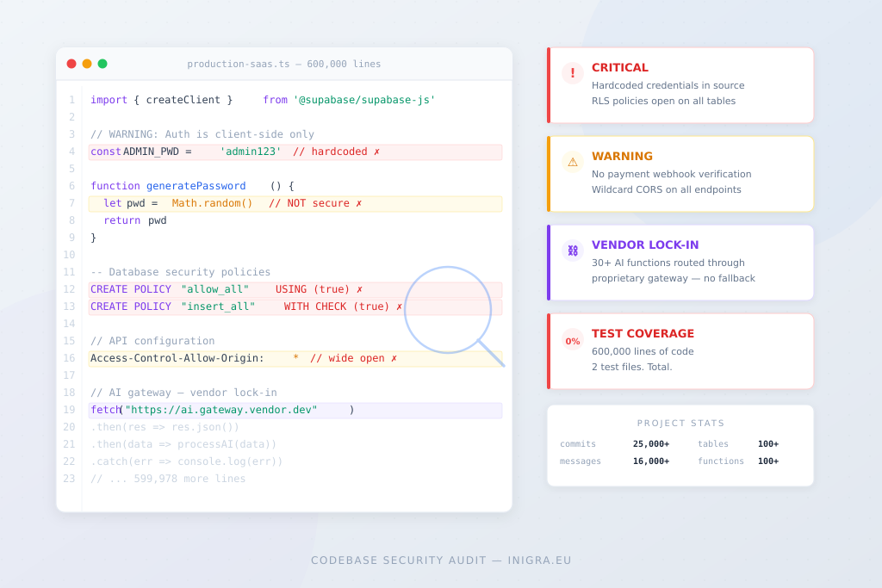Image resolution: width=882 pixels, height=588 pixels.
Task: Click the yellow traffic light button
Action: click(x=87, y=64)
